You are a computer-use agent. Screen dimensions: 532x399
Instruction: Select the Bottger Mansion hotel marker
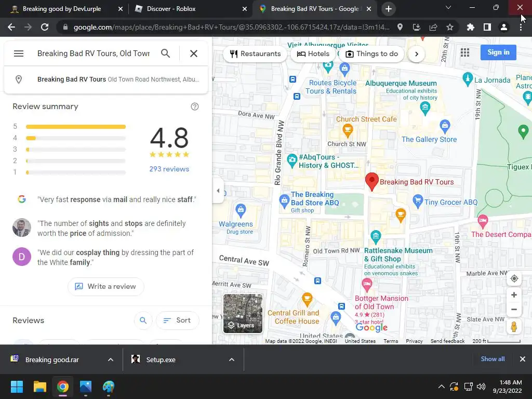point(367,285)
